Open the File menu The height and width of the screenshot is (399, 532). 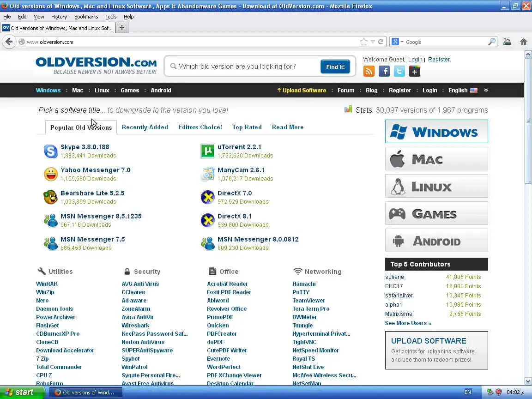click(x=7, y=17)
